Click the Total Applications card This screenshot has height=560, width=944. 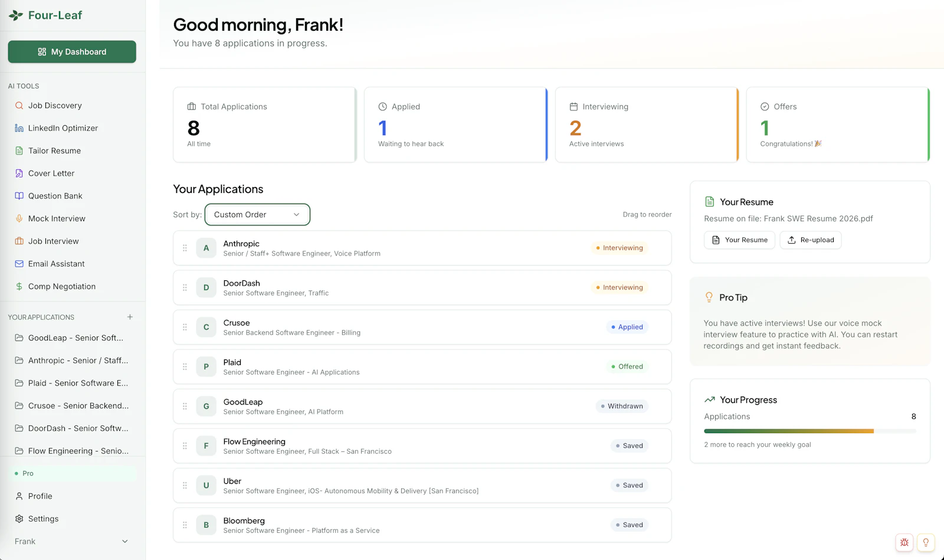point(265,125)
